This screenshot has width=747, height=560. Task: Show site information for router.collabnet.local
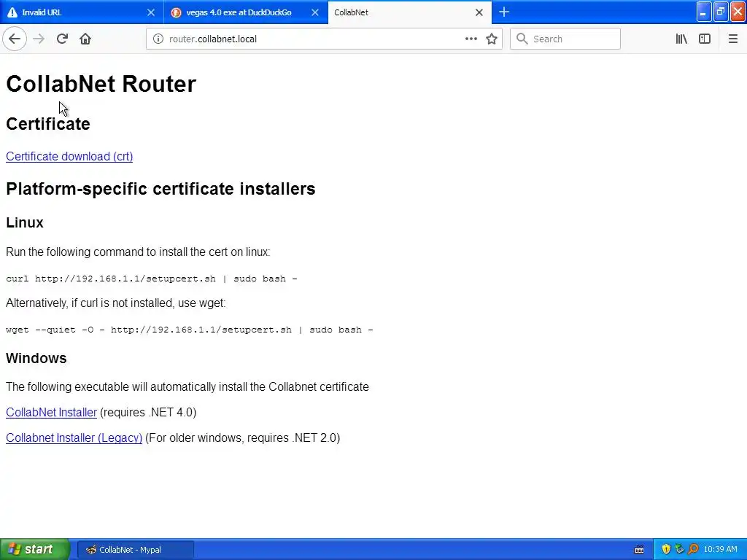point(158,39)
